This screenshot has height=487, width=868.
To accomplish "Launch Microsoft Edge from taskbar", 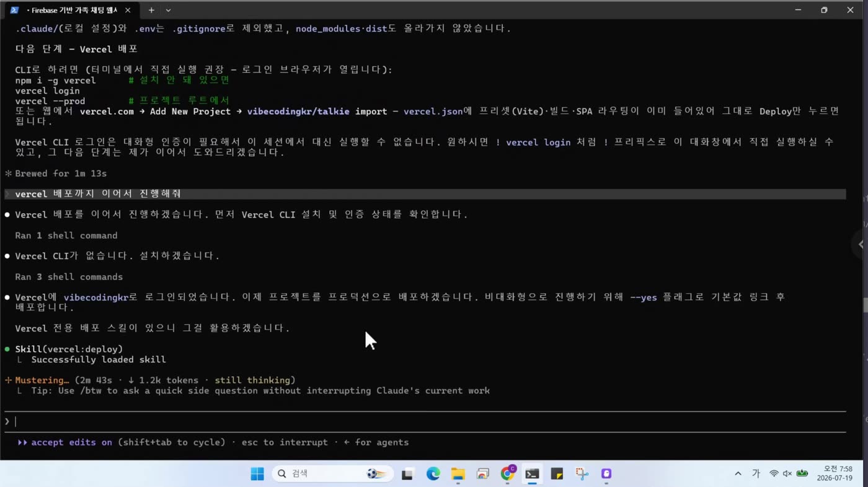I will pos(433,474).
